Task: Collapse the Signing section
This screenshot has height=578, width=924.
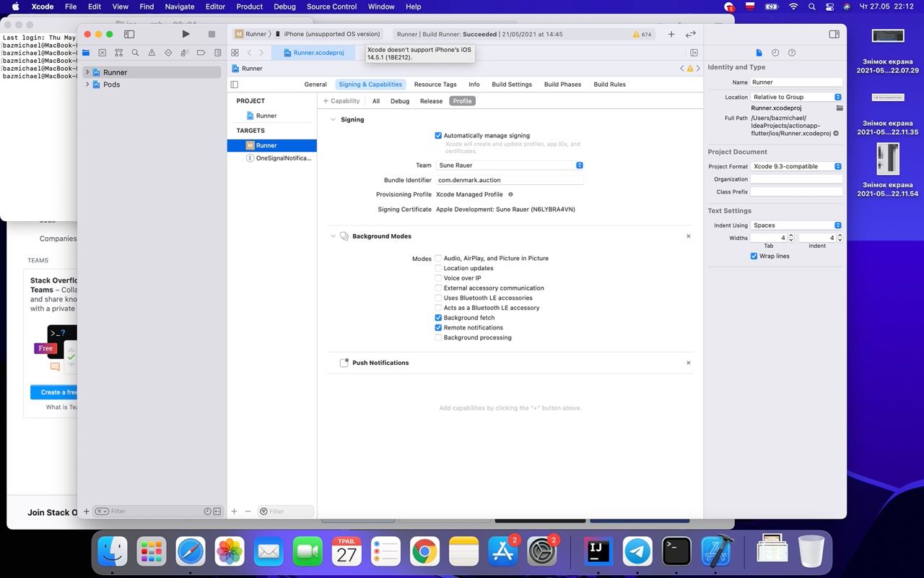Action: click(x=333, y=119)
